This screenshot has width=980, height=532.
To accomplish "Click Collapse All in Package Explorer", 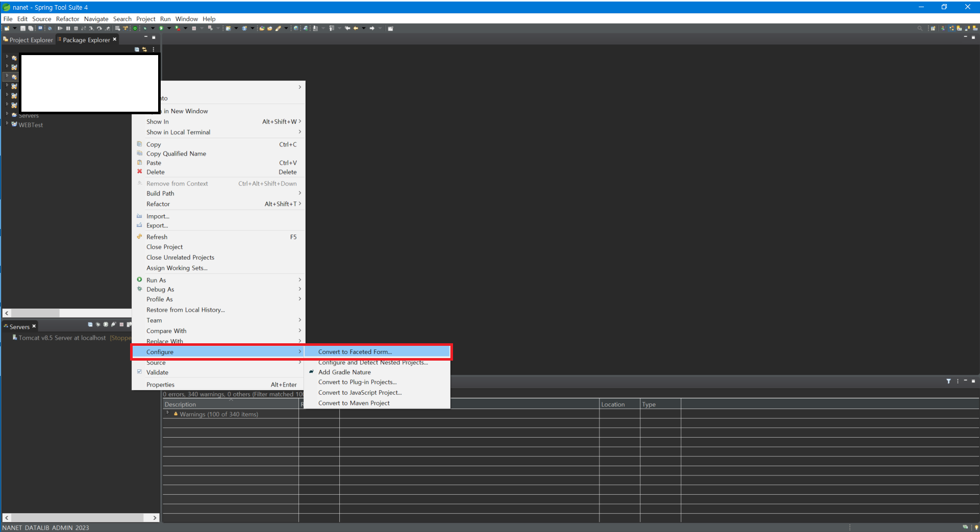I will click(137, 49).
